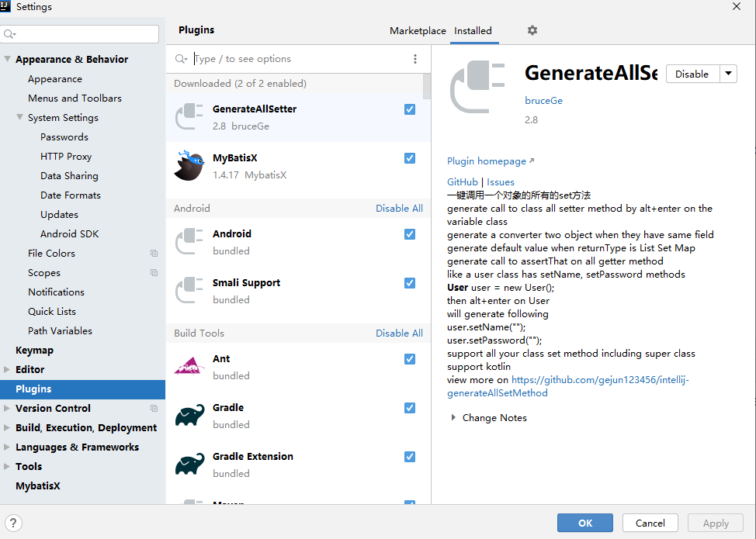Viewport: 756px width, 539px height.
Task: Disable the Android plugin checkbox
Action: pos(410,234)
